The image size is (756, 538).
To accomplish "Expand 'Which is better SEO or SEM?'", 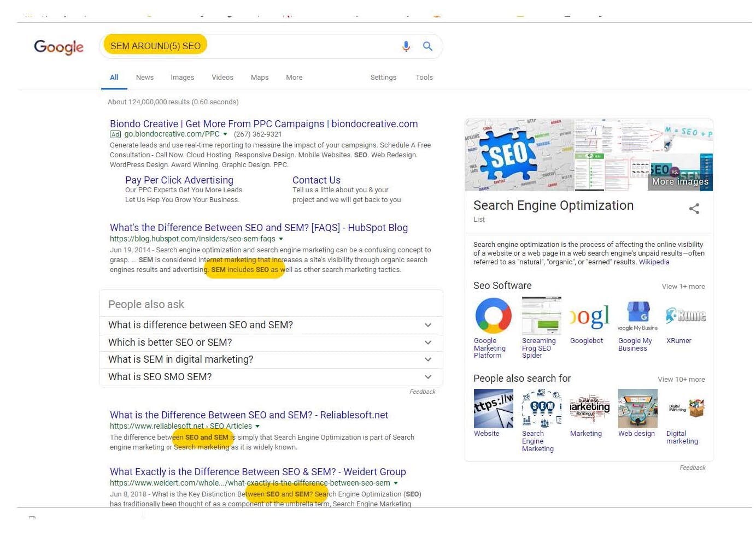I will (271, 342).
